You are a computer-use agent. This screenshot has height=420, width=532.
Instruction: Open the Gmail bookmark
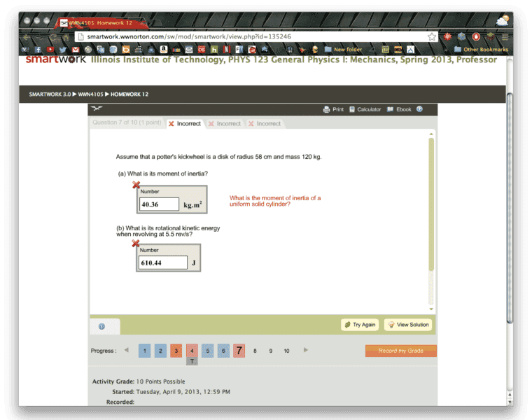(76, 50)
